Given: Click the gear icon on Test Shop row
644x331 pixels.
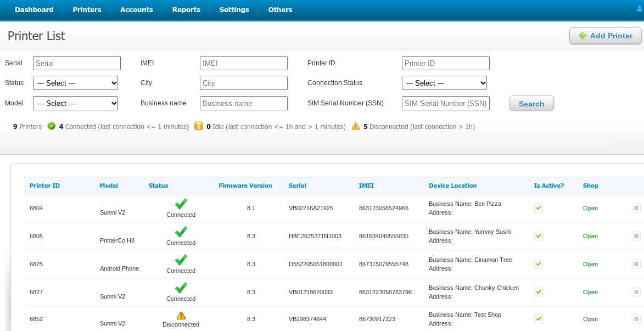Looking at the screenshot, I should tap(636, 319).
